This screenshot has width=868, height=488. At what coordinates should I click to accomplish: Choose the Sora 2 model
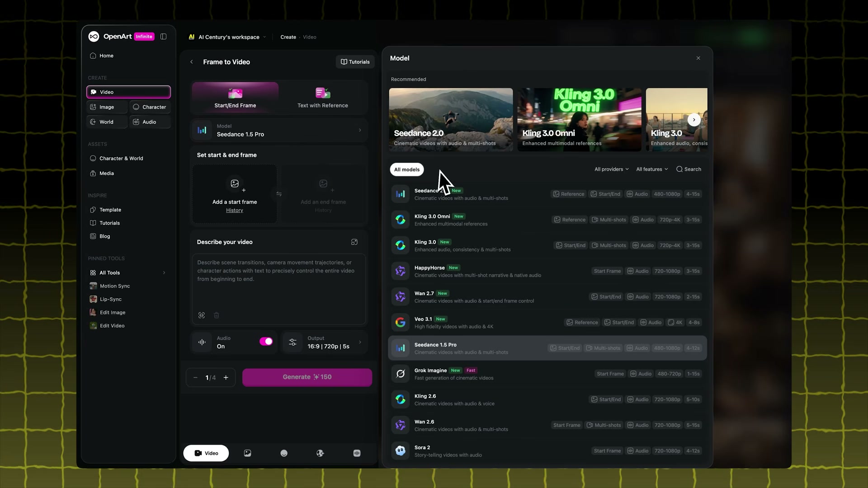[547, 451]
